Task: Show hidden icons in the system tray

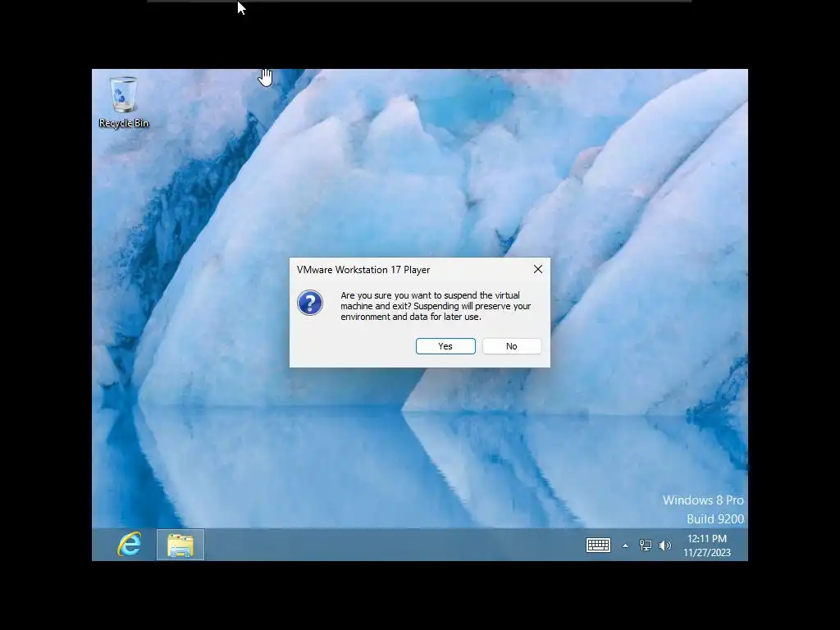Action: [624, 546]
